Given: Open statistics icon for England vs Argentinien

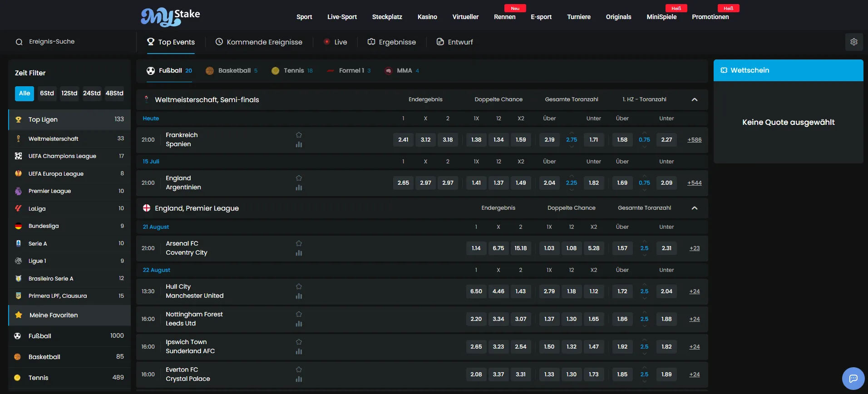Looking at the screenshot, I should coord(299,187).
